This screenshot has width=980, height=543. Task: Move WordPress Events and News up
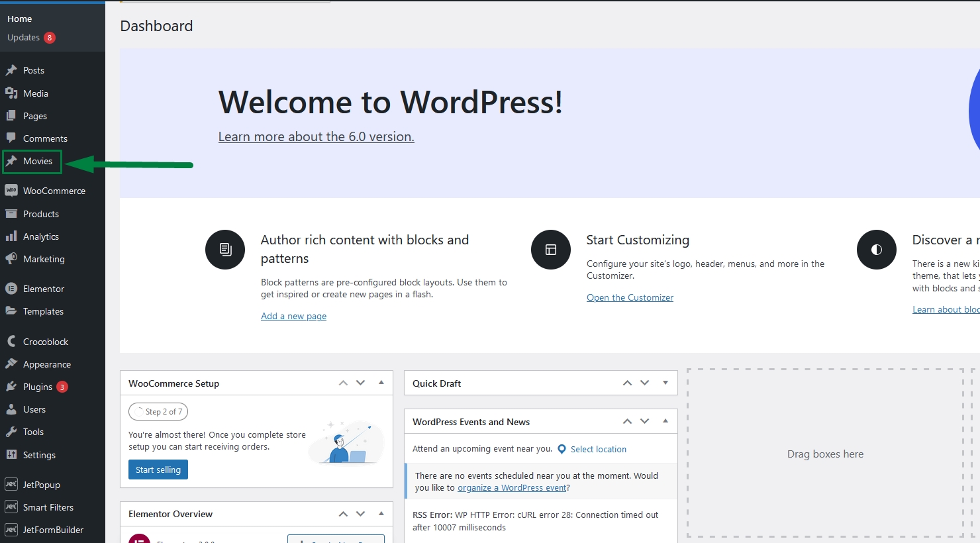tap(627, 421)
